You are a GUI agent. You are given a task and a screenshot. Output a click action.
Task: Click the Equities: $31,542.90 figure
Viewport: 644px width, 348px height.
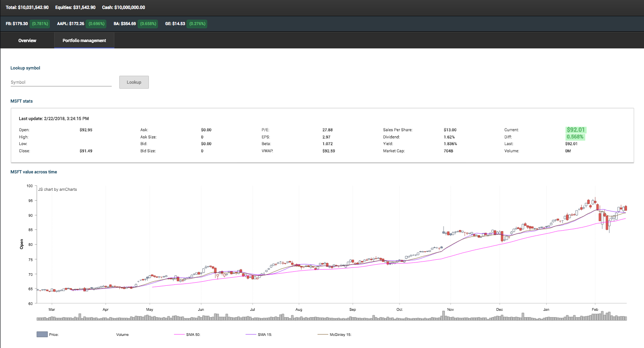click(x=75, y=8)
